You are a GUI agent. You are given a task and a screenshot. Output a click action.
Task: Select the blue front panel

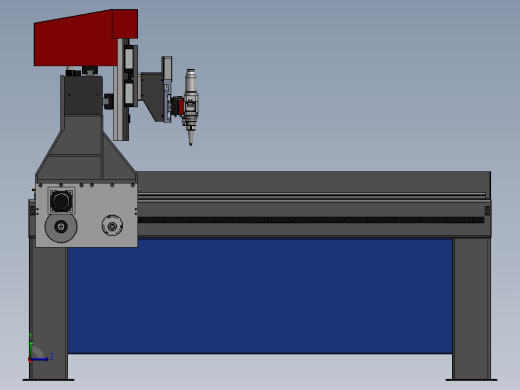click(x=260, y=296)
